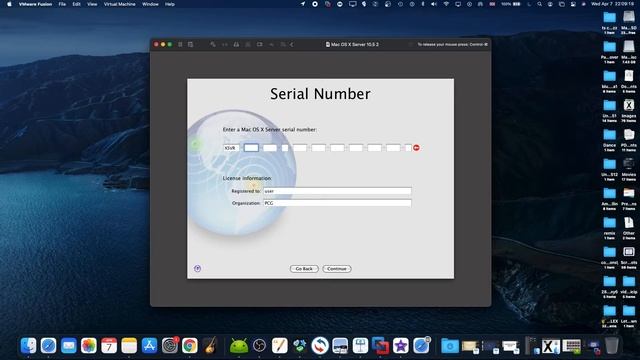Open the Help menu

click(170, 4)
